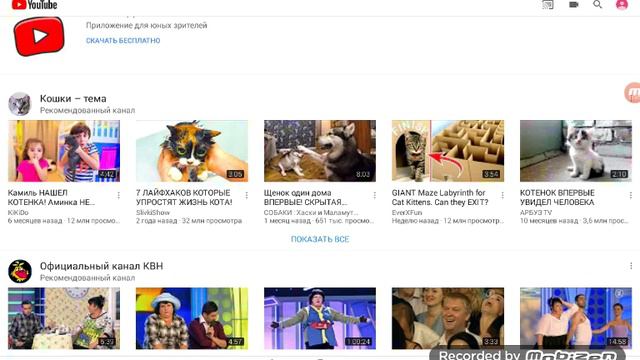Tap ПОКАЗАТЬ ВСЕ for cat videos
The width and height of the screenshot is (640, 360).
[320, 239]
